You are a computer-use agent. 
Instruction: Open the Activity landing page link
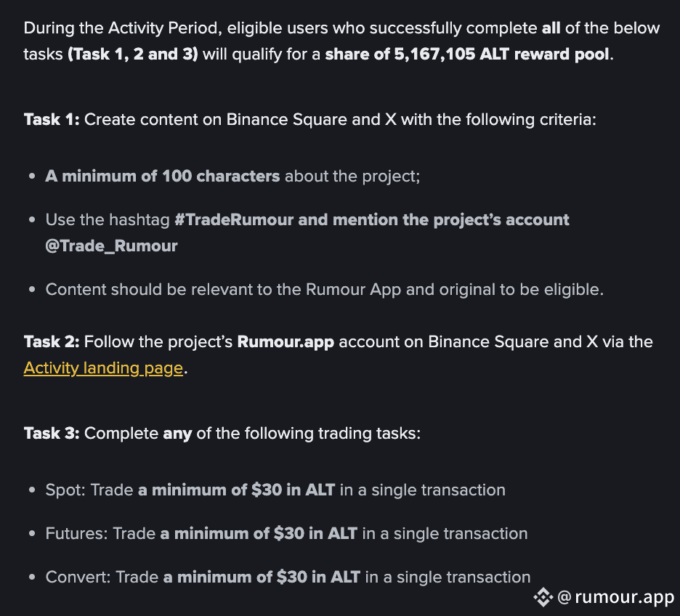tap(103, 368)
